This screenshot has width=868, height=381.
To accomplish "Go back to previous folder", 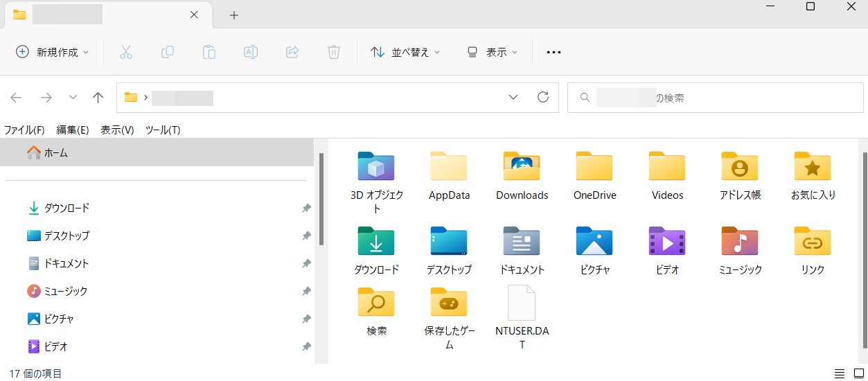I will [x=16, y=98].
